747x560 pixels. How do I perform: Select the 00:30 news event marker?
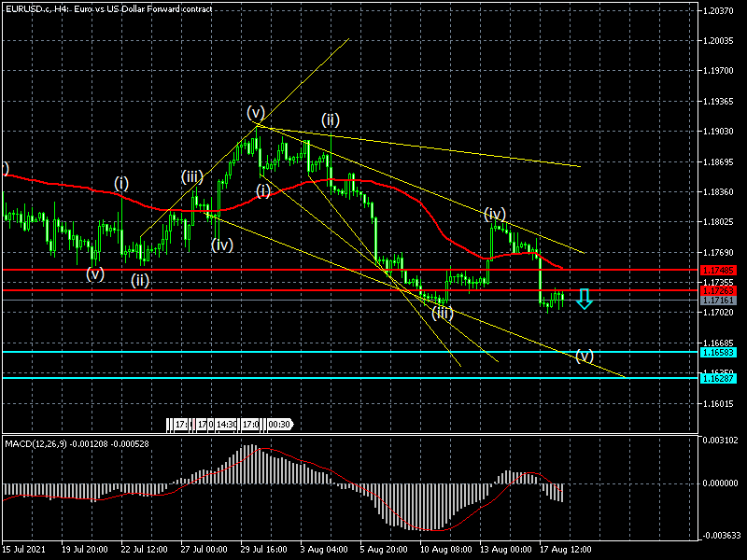pyautogui.click(x=279, y=425)
